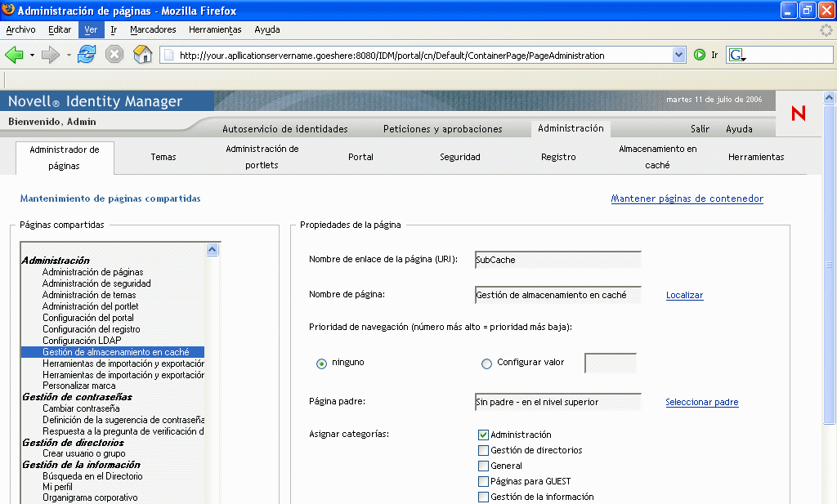Select the ninguno radio button
This screenshot has height=504, width=837.
pyautogui.click(x=321, y=364)
